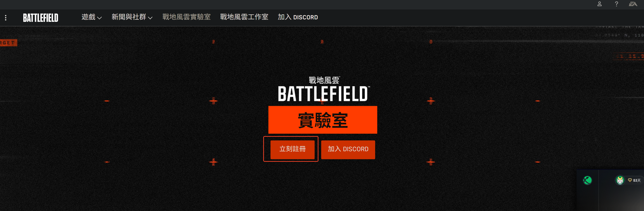
Task: Expand the 新聞與社群 dropdown chevron
Action: (150, 18)
